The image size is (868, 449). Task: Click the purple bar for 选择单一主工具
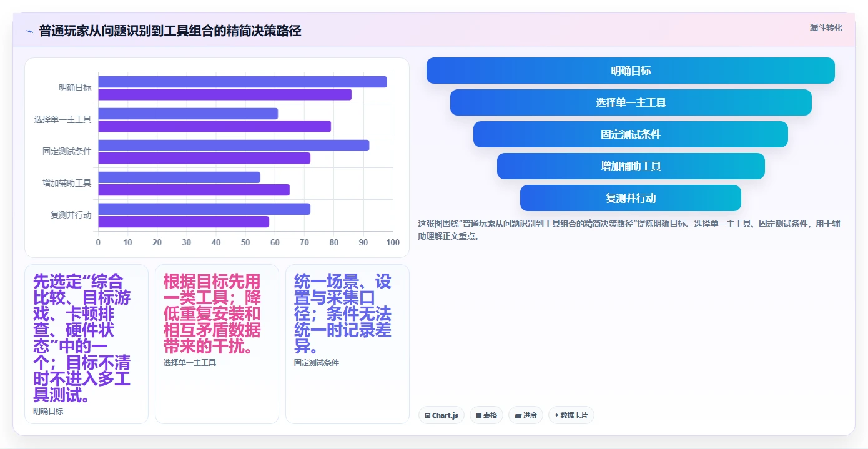214,126
